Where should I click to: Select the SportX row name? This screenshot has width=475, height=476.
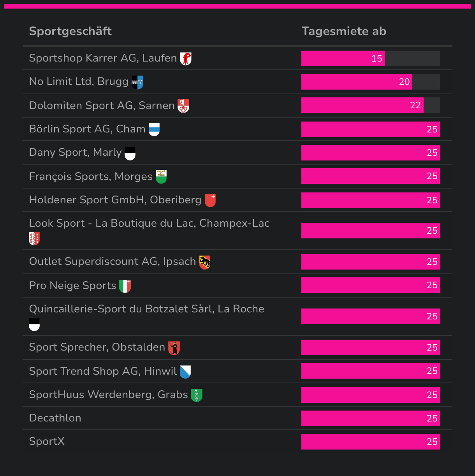47,441
